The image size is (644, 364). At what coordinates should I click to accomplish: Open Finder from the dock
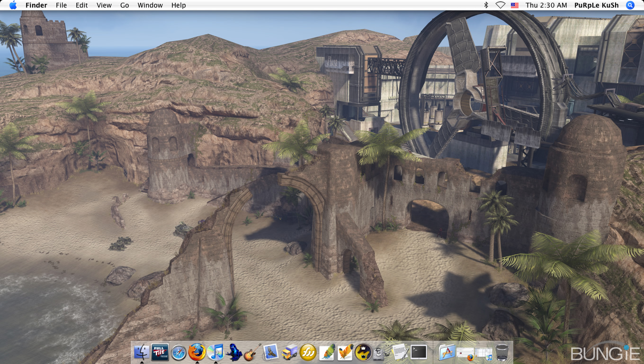tap(142, 352)
